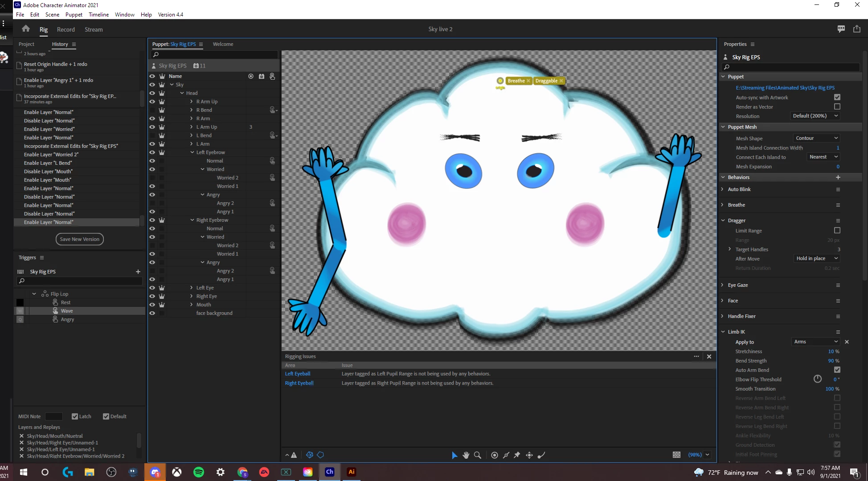Select the Handle tool circle icon
The width and height of the screenshot is (868, 481).
495,455
